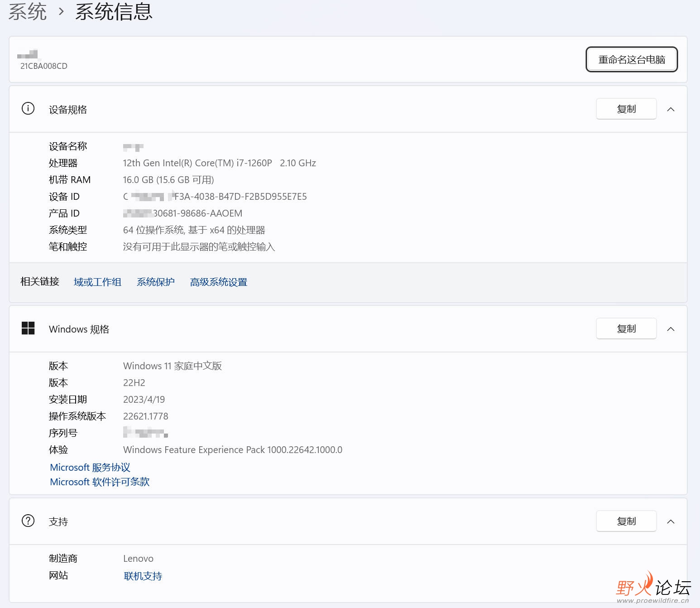Open the 联机支持 website link
The width and height of the screenshot is (700, 608).
[x=143, y=576]
